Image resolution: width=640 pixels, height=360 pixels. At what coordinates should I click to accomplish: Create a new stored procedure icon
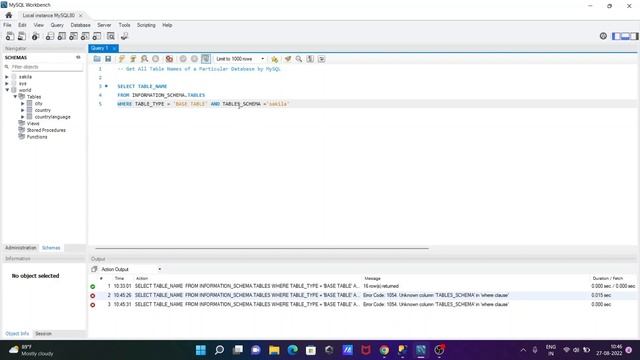click(85, 36)
